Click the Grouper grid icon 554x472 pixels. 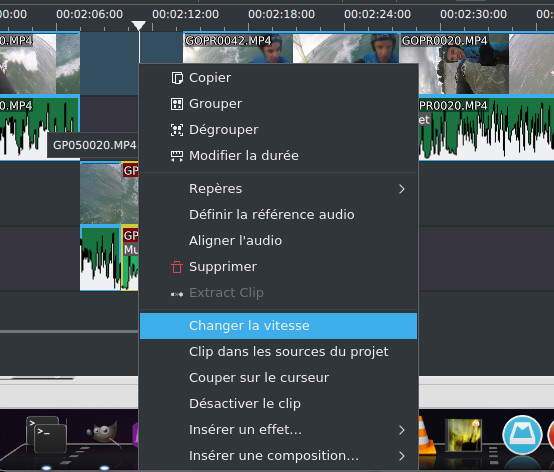177,104
